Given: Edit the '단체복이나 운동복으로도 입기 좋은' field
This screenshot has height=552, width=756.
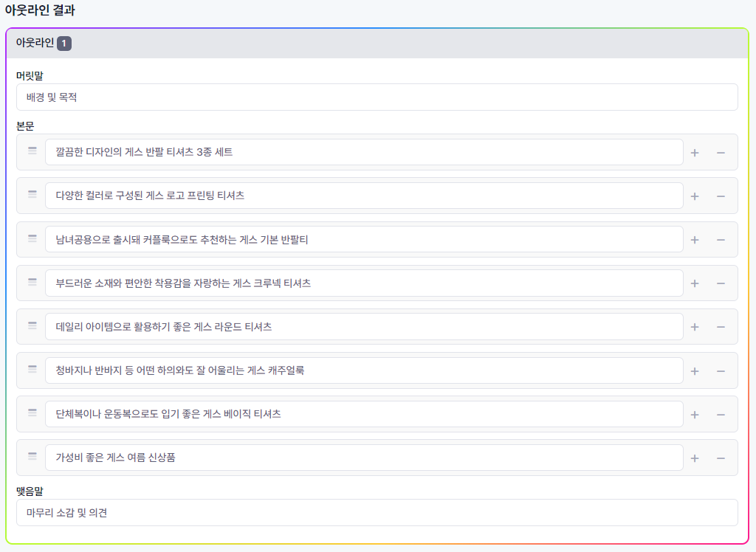Looking at the screenshot, I should click(x=364, y=414).
